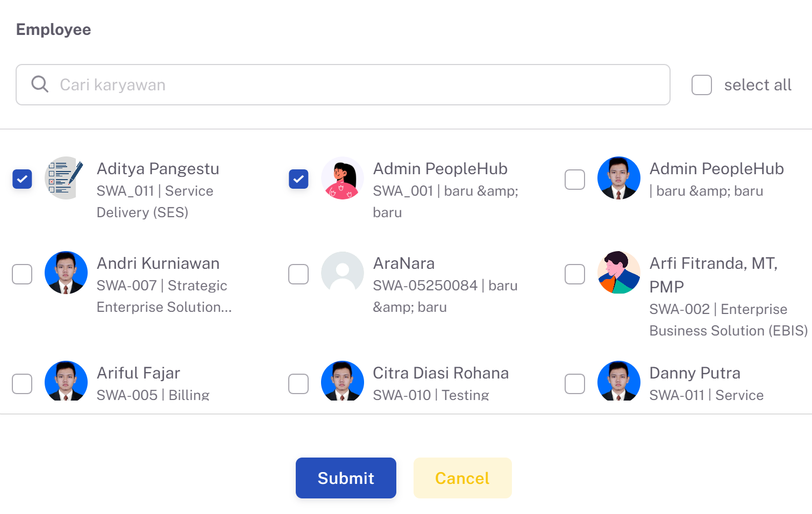The width and height of the screenshot is (812, 514).
Task: Check the Danny Putra checkbox
Action: 575,384
